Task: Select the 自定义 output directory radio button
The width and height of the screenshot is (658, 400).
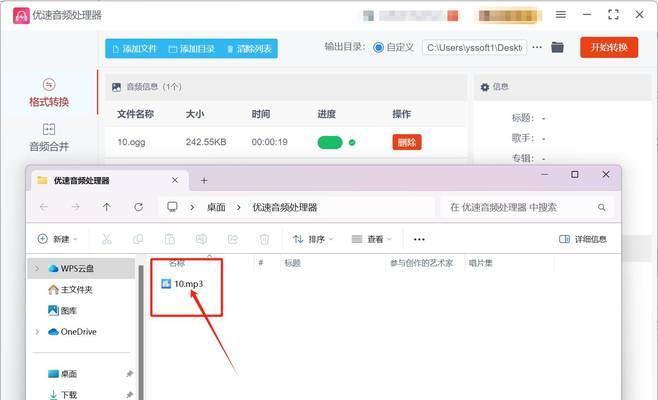Action: (x=378, y=47)
